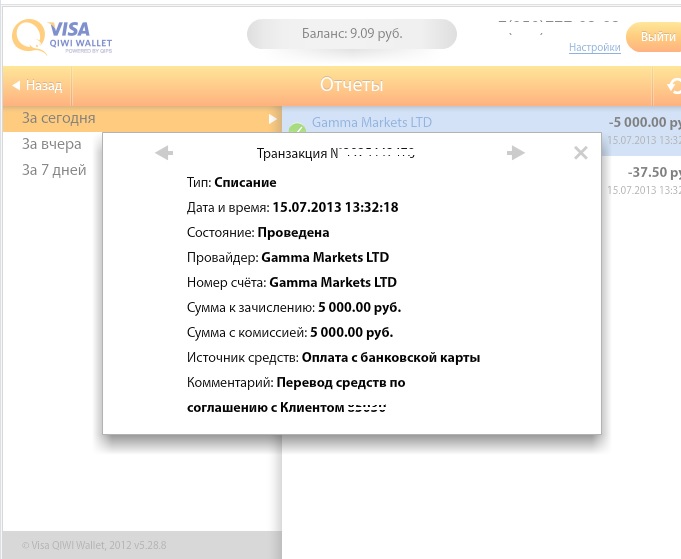Click the Провайдер Gamma Markets LTD value
Image resolution: width=681 pixels, height=559 pixels.
click(x=325, y=257)
